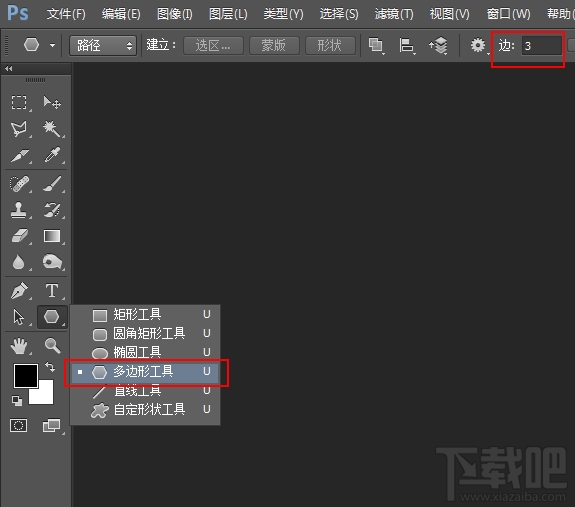Open the 图层(L) menu

[x=228, y=14]
